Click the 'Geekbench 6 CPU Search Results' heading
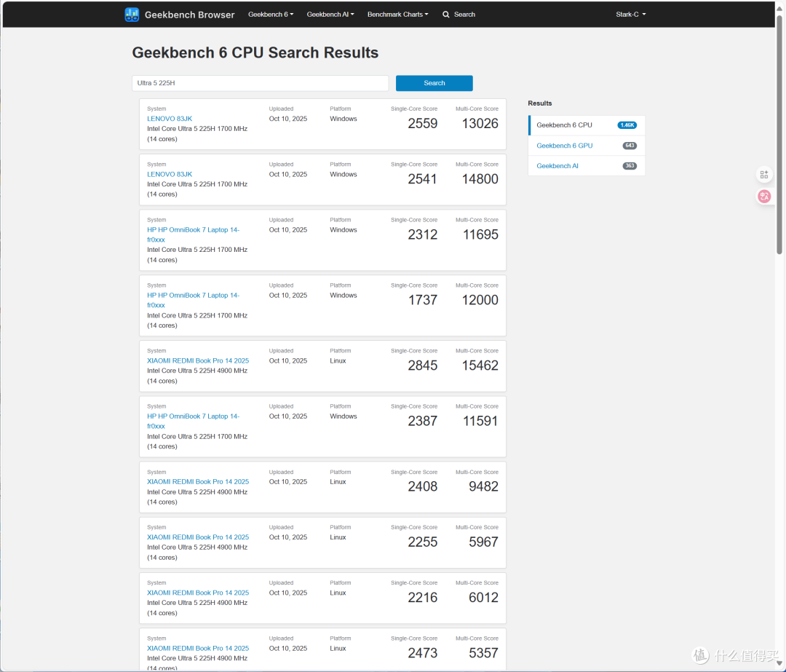 (255, 52)
